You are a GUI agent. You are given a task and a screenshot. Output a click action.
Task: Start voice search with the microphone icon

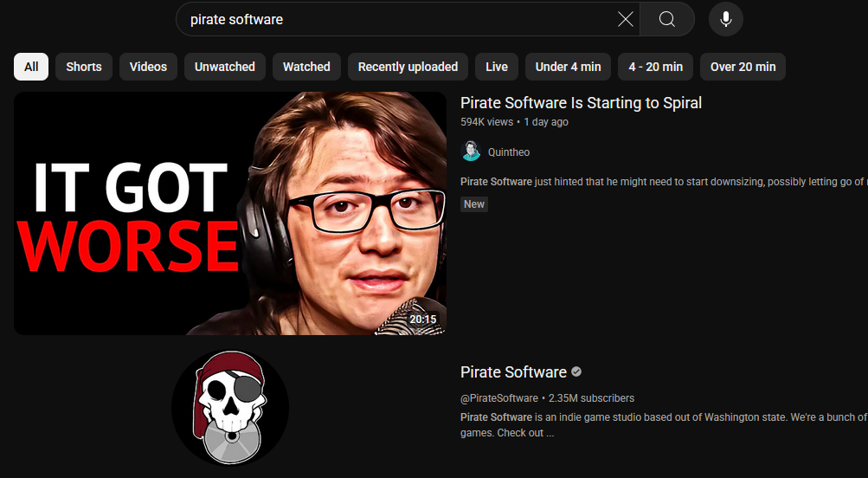(x=726, y=19)
